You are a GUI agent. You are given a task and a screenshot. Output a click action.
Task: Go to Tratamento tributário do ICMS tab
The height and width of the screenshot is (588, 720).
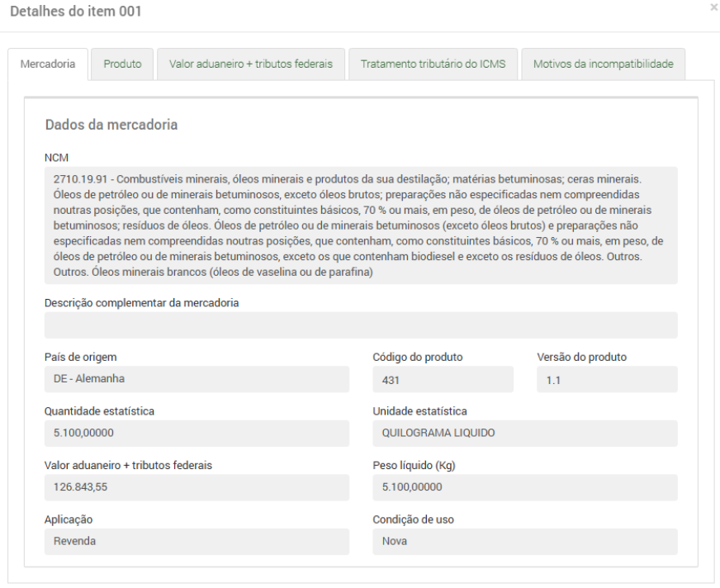433,64
